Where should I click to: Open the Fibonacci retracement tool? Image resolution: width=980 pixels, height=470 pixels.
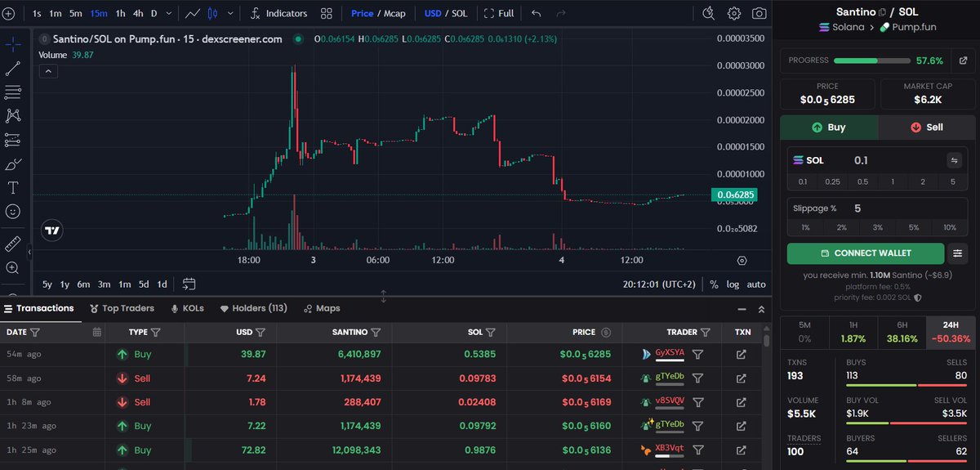tap(13, 92)
